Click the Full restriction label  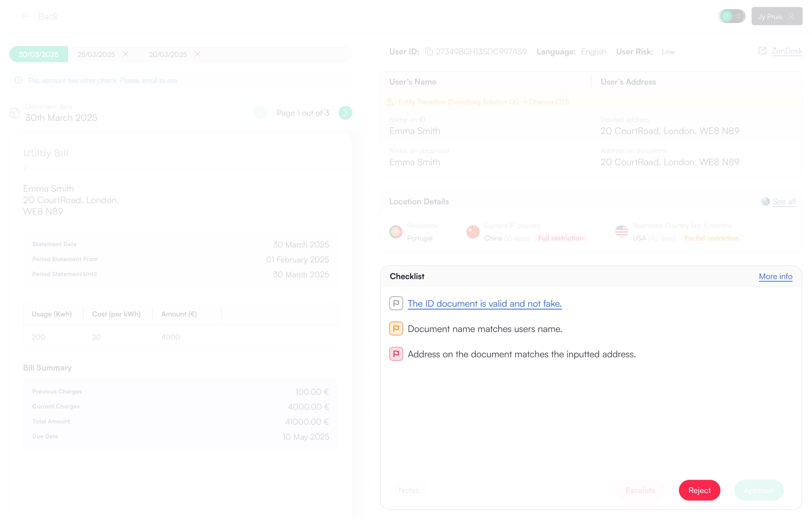[x=561, y=238]
